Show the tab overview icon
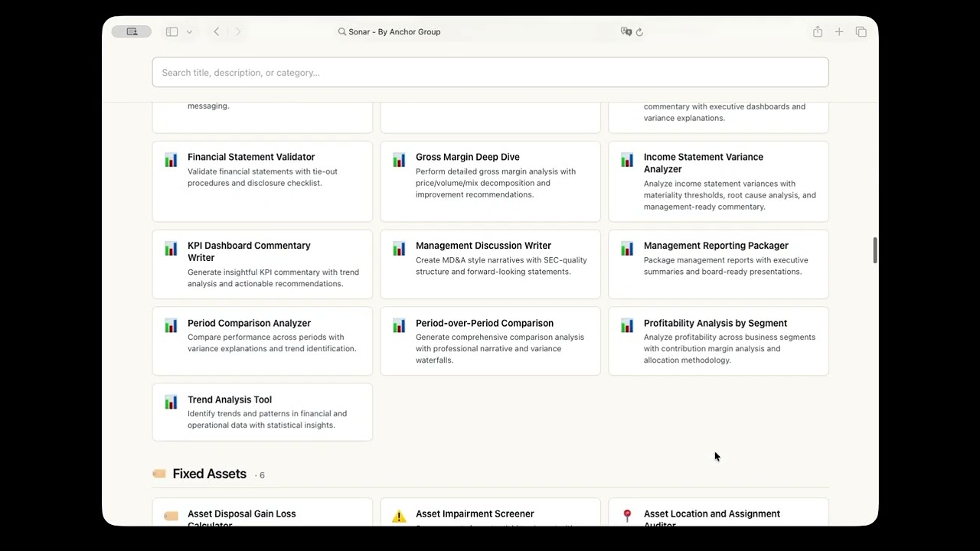The height and width of the screenshot is (551, 980). tap(861, 31)
